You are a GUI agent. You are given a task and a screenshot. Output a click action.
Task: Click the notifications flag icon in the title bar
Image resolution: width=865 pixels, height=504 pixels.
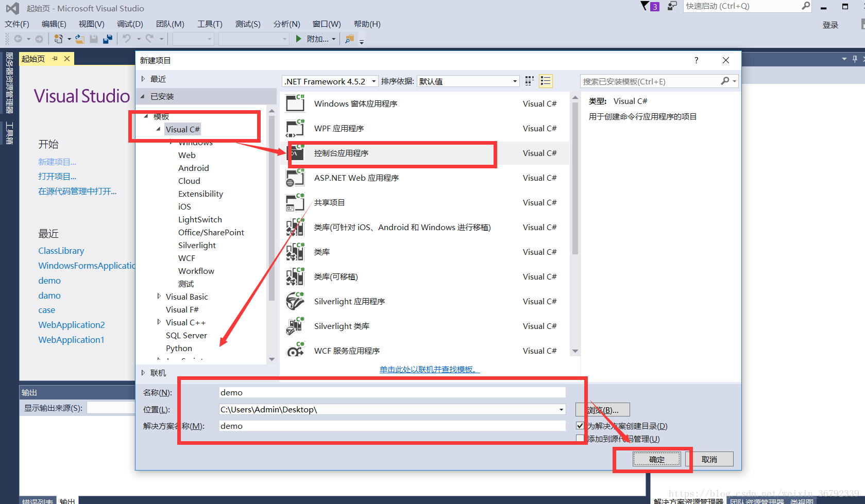coord(644,6)
